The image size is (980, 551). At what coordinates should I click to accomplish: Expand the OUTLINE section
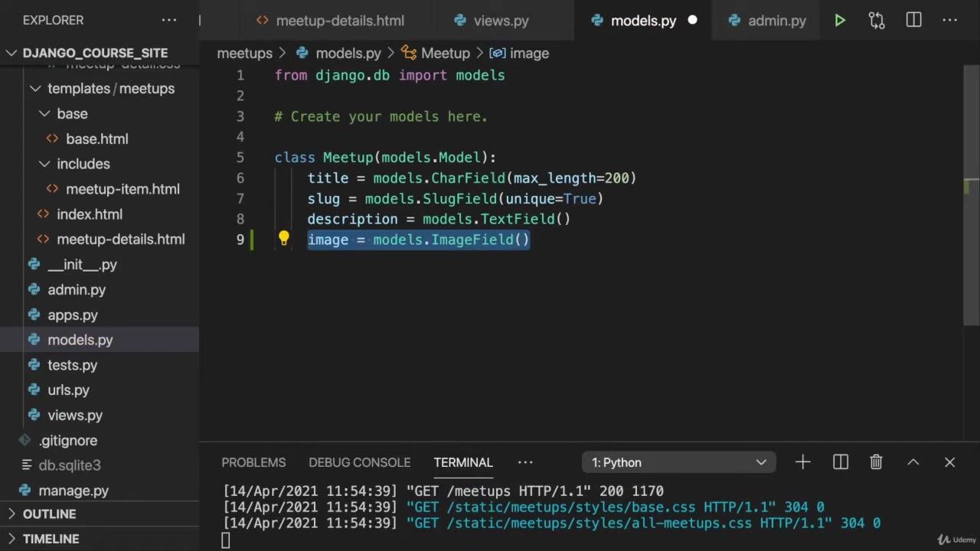pyautogui.click(x=49, y=514)
